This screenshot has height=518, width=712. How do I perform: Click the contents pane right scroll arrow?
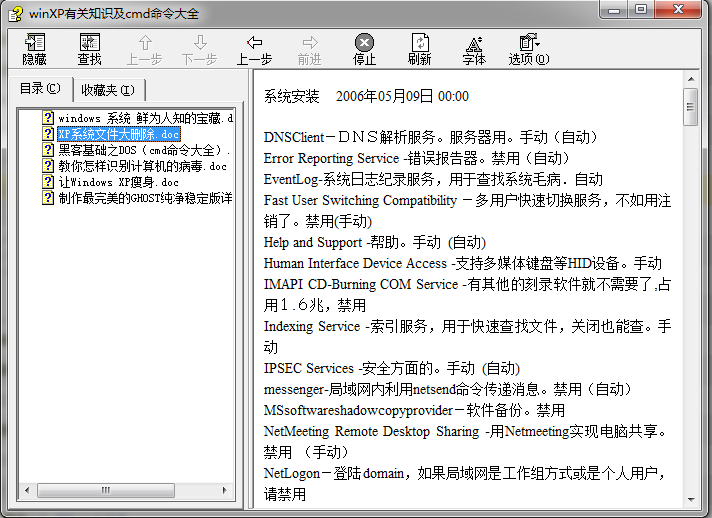coord(225,490)
